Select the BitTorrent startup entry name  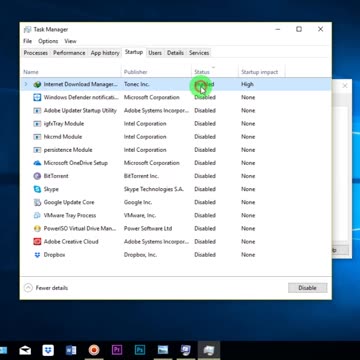pos(56,176)
